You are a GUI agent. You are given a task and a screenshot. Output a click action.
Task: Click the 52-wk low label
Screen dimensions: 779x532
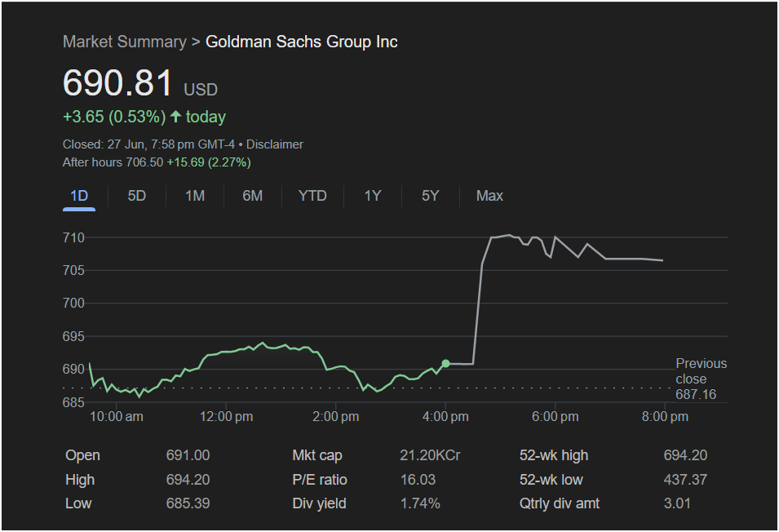[x=551, y=480]
